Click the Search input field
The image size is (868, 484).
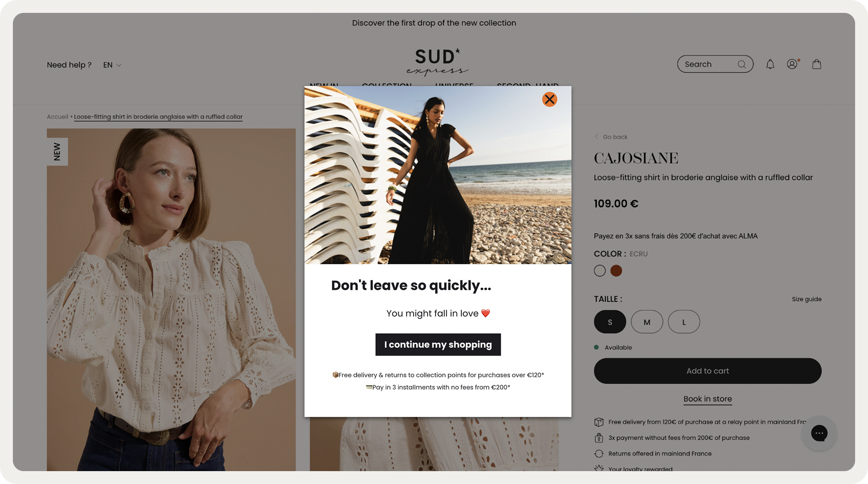[x=708, y=64]
